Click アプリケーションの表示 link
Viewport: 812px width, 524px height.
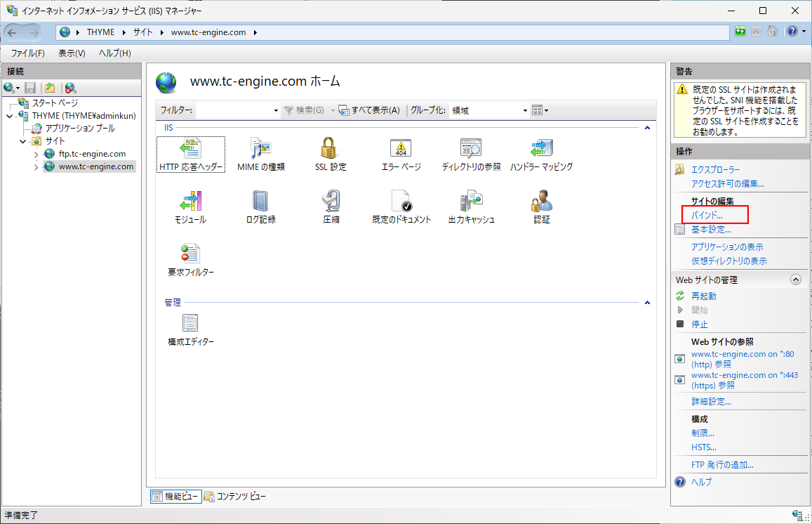click(727, 247)
